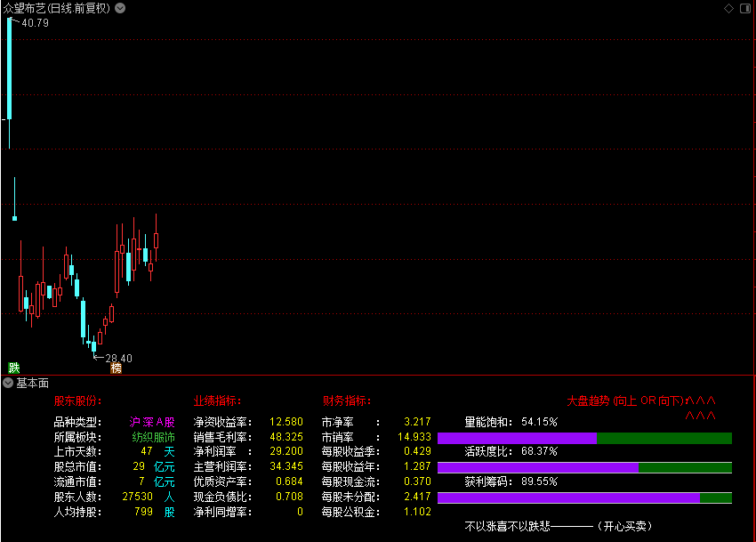Click the 销售毛利率 value 48.325
This screenshot has height=542, width=756.
tap(286, 437)
